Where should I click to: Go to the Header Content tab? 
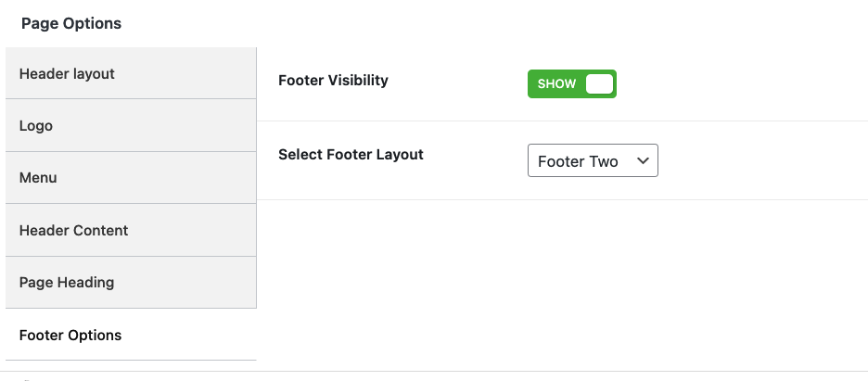tap(130, 230)
